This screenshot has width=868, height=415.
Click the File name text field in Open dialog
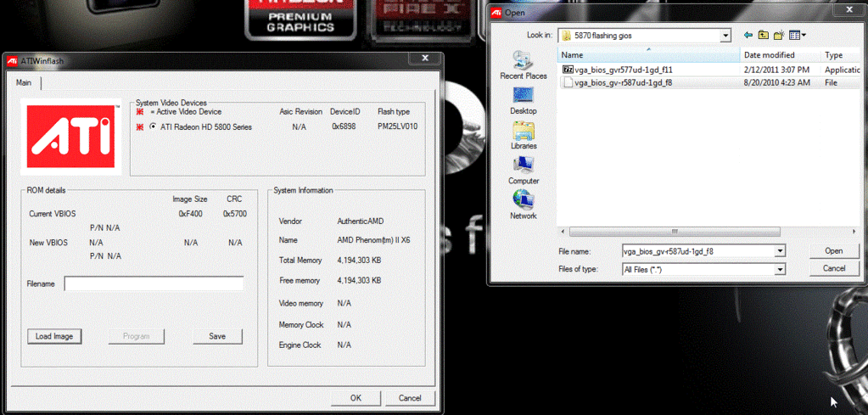point(698,251)
